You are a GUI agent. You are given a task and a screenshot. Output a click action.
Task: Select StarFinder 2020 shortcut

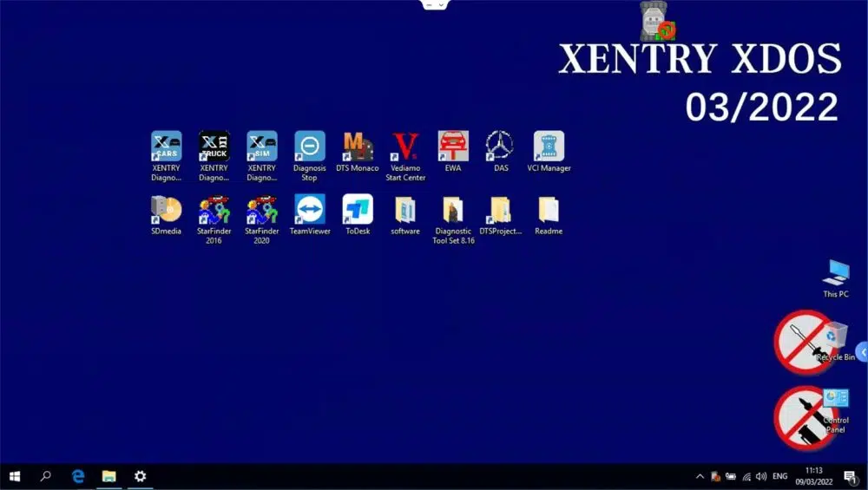(262, 219)
